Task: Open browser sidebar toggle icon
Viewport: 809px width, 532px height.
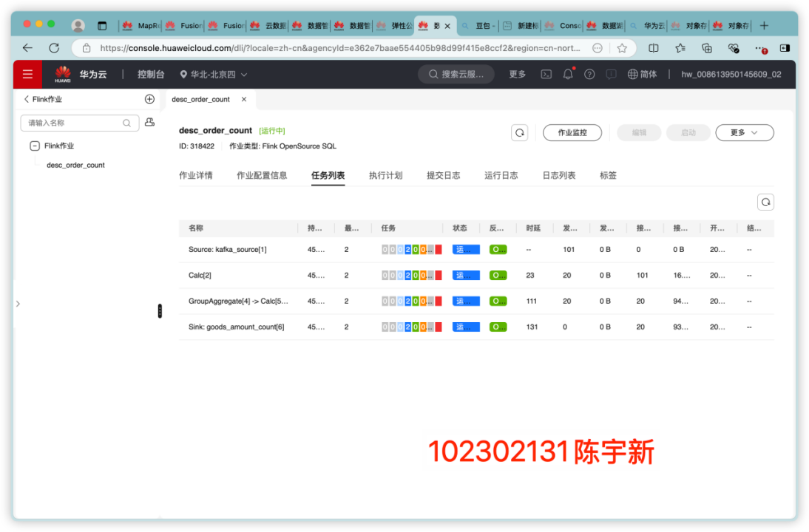Action: (x=785, y=48)
